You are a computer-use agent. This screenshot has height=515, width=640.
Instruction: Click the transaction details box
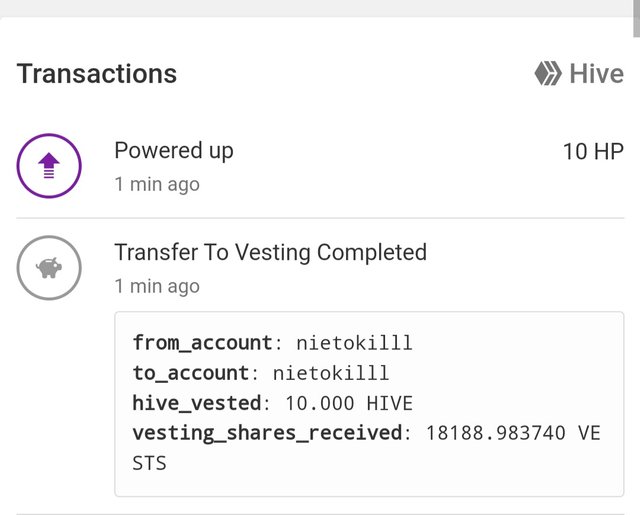tap(369, 404)
